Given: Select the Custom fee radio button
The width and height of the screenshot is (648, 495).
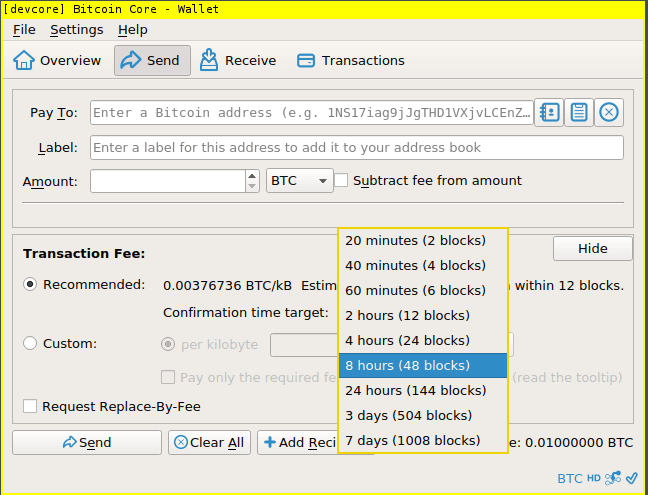Looking at the screenshot, I should pos(31,344).
